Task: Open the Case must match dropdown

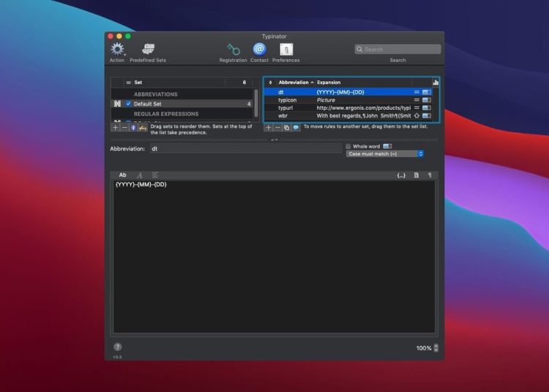Action: click(x=385, y=154)
